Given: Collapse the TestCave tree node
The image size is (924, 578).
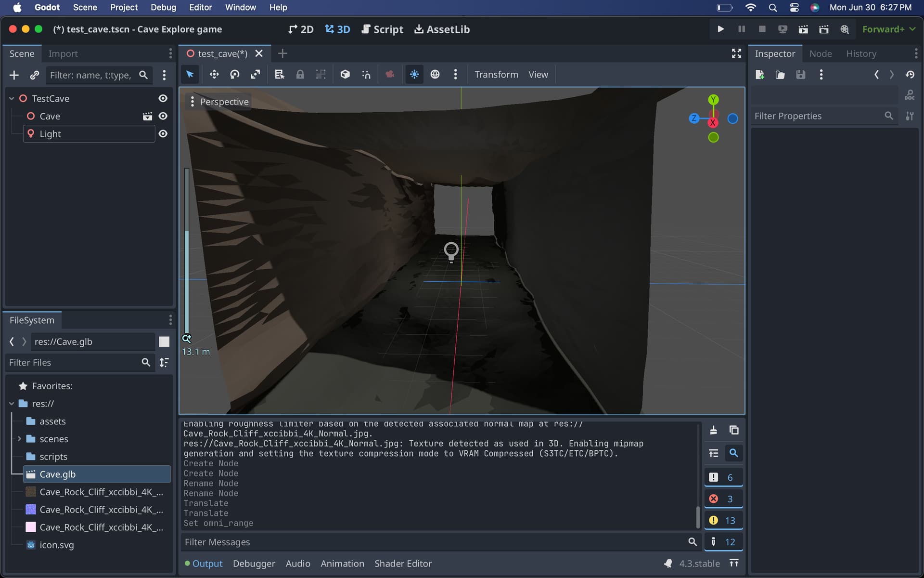Looking at the screenshot, I should 12,98.
